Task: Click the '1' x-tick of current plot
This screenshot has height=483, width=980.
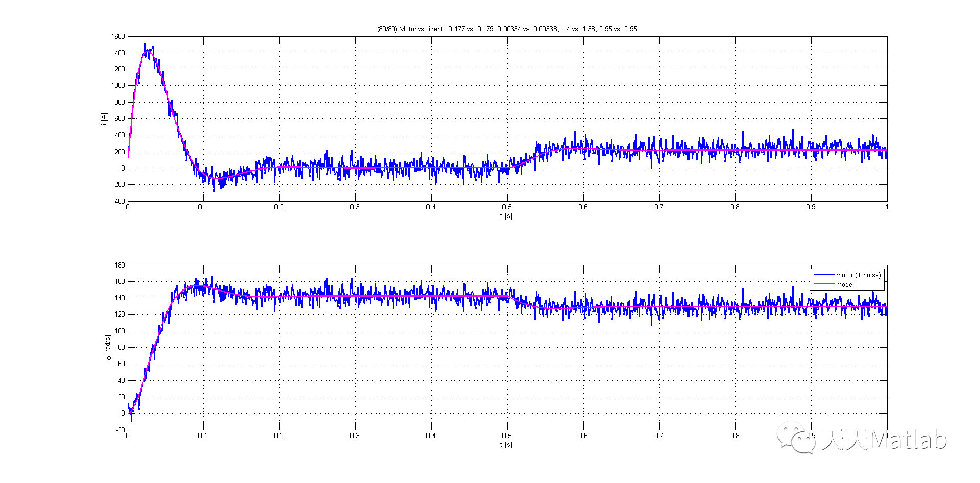Action: point(887,207)
